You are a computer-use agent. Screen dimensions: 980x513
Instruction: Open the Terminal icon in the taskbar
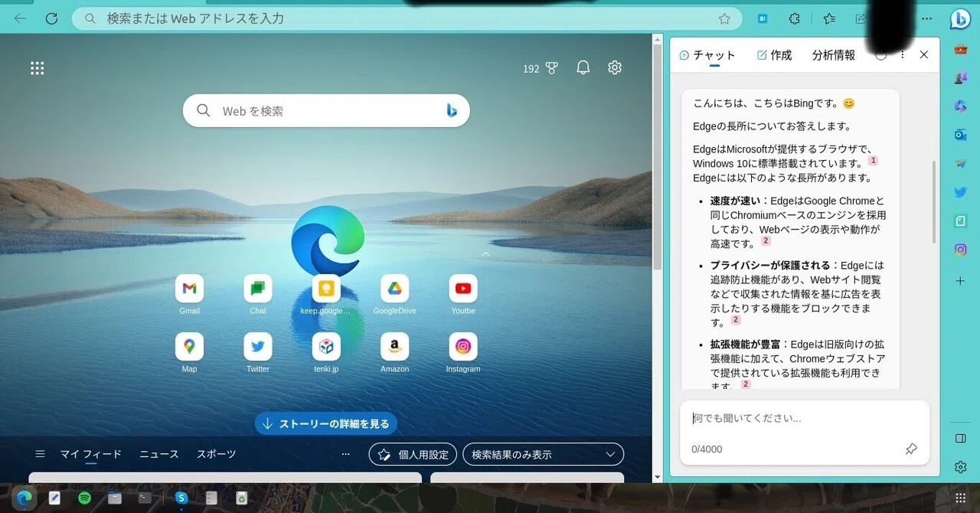pos(144,498)
